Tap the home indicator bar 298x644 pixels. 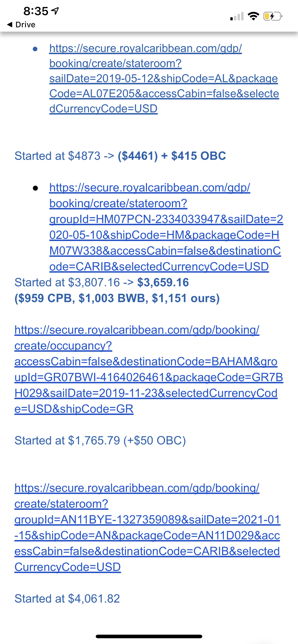click(x=149, y=636)
